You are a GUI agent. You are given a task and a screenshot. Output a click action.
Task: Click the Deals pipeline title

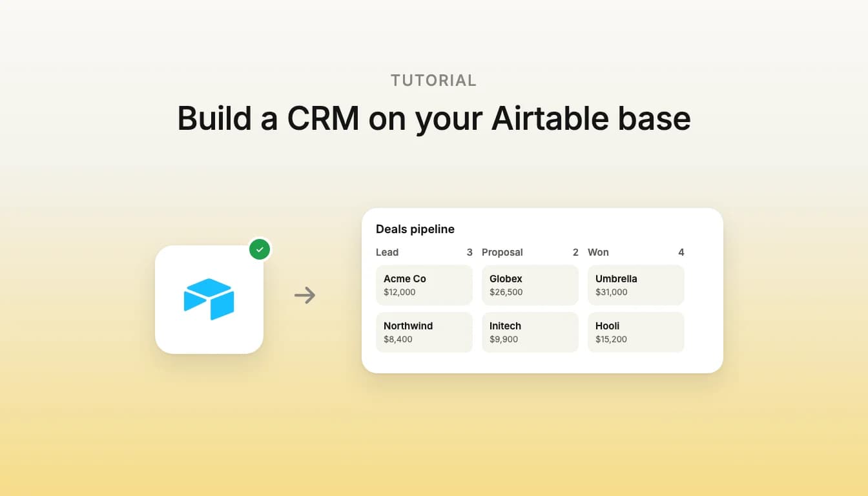415,229
